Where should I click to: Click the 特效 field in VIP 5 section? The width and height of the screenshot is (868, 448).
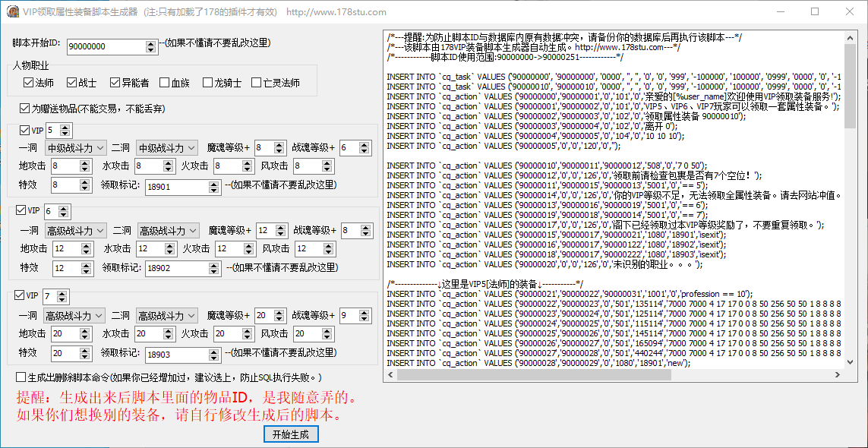(65, 185)
